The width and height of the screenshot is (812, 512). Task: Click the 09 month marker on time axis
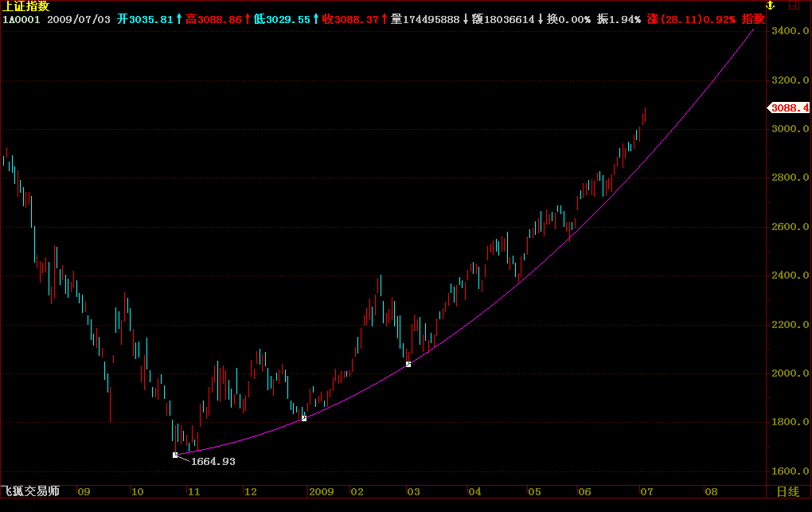click(84, 492)
